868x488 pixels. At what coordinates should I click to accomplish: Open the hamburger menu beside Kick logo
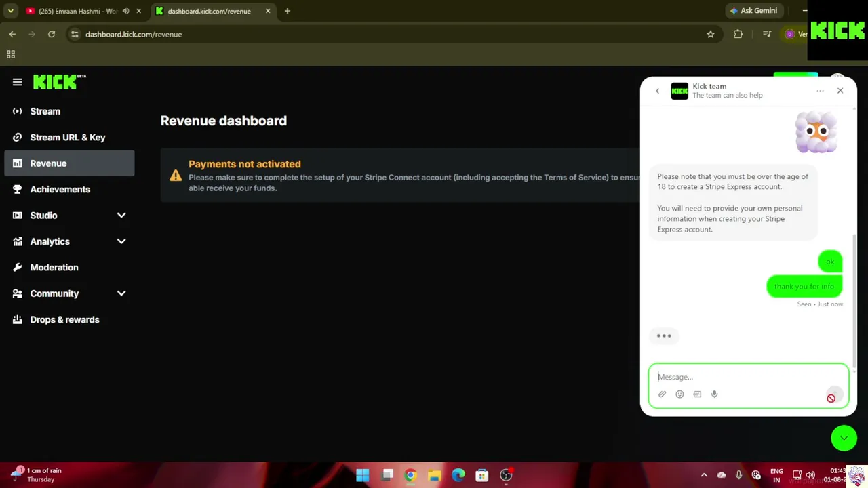[17, 82]
